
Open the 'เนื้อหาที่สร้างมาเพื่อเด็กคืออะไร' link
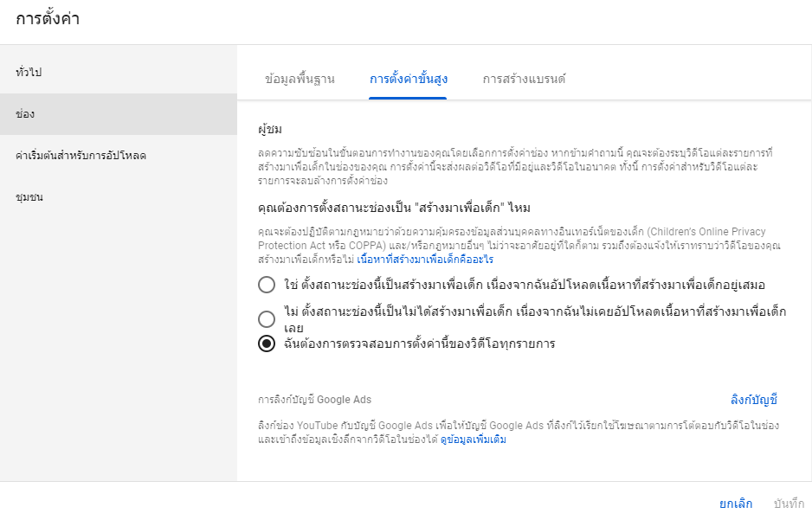coord(425,259)
